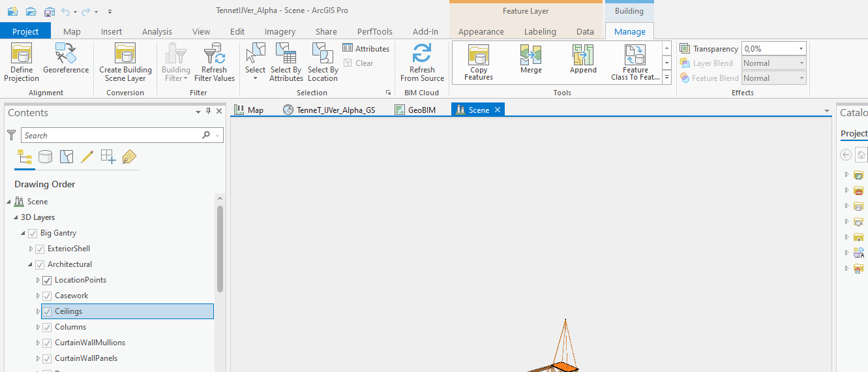868x372 pixels.
Task: Launch the Georeference tool
Action: coord(66,59)
